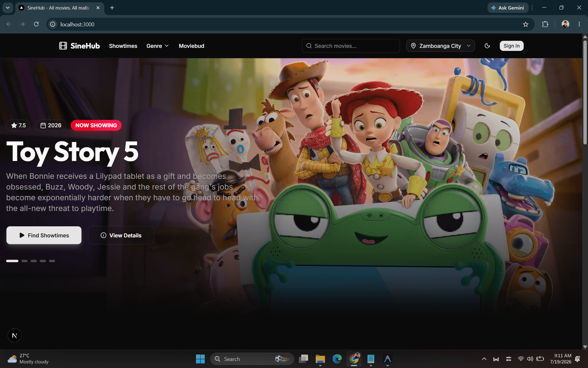View site information icon in address bar
588x368 pixels.
(x=53, y=24)
